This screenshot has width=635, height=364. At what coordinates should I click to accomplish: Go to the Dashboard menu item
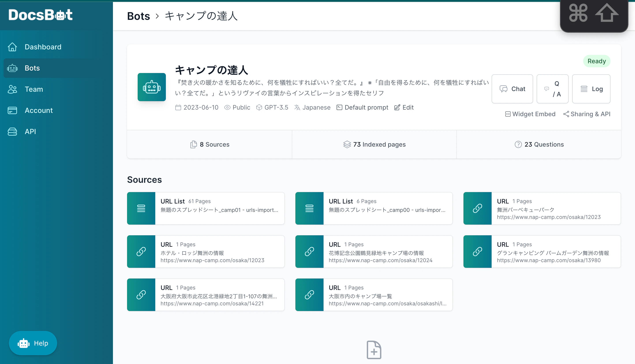(x=56, y=47)
